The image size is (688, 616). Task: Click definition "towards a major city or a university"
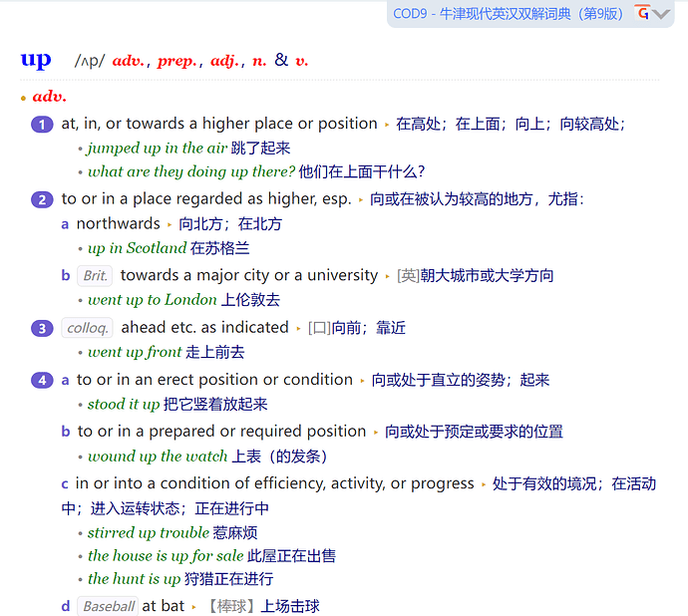[x=249, y=275]
